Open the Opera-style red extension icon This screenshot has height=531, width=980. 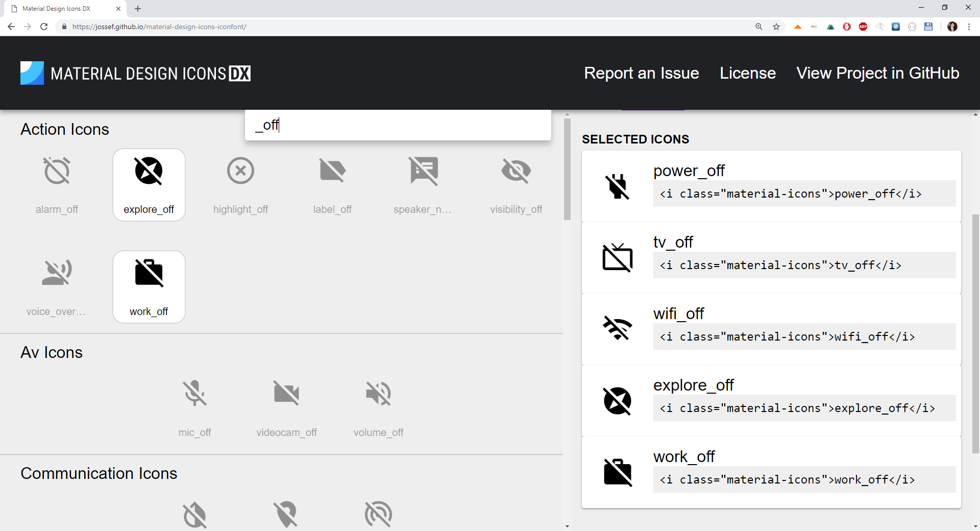[847, 27]
